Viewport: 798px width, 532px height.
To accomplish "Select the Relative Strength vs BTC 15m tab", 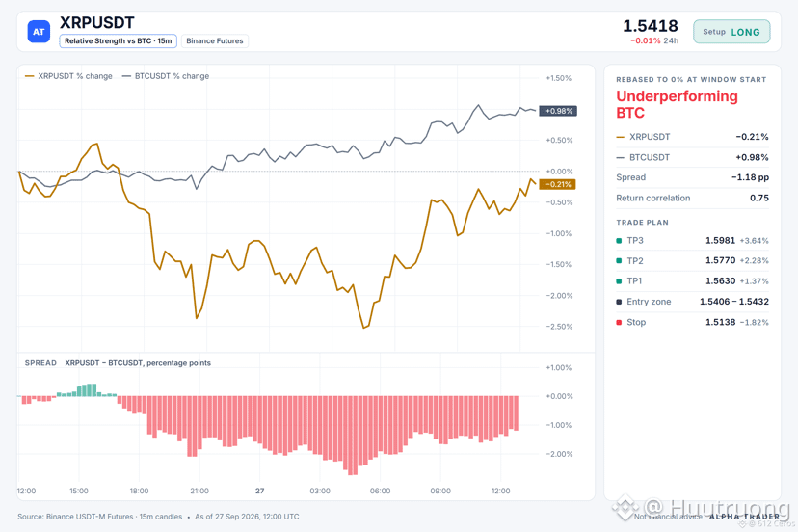I will [x=119, y=41].
